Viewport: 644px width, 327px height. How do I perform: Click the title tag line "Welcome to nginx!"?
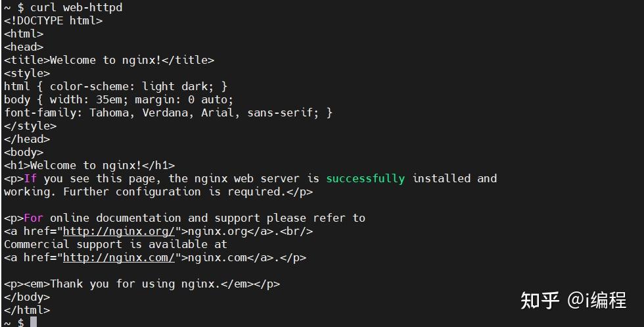click(109, 60)
